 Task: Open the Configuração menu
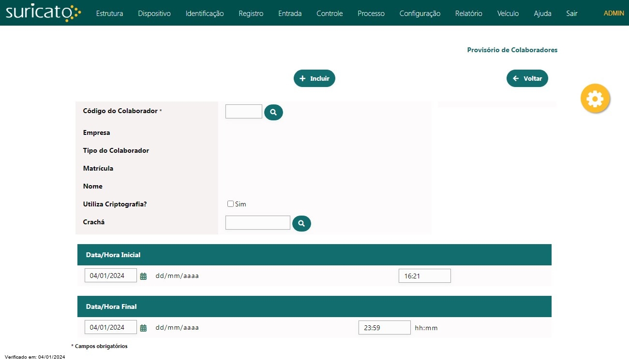pos(420,14)
